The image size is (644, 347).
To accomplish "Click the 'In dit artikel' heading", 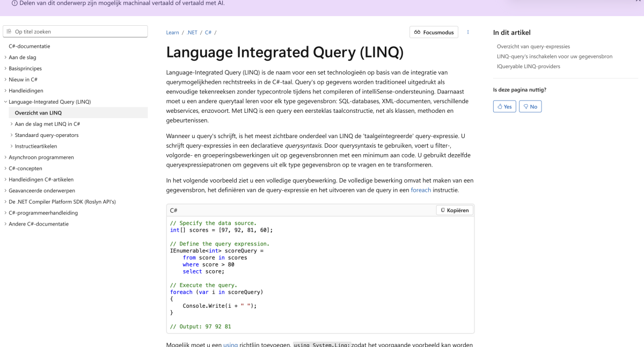I will click(512, 33).
